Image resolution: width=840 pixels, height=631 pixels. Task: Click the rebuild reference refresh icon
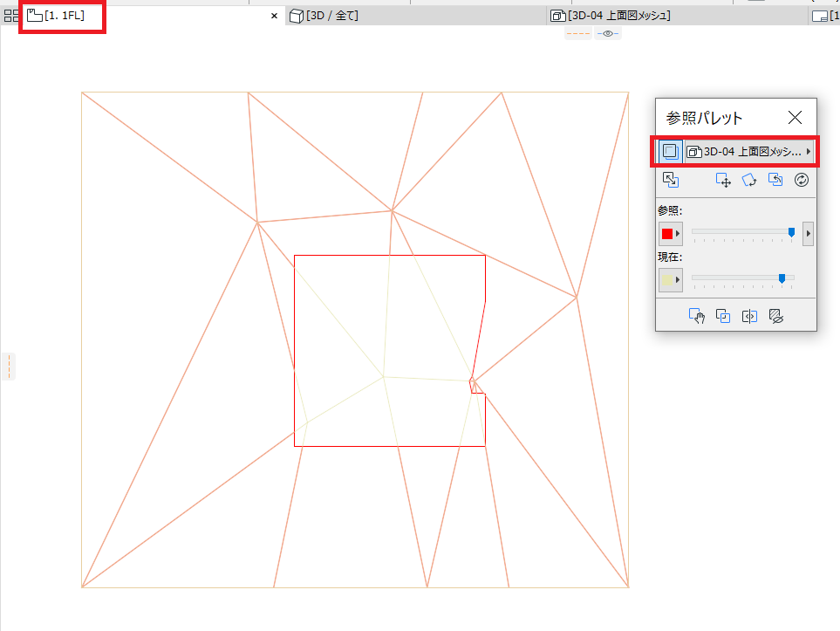pos(802,180)
